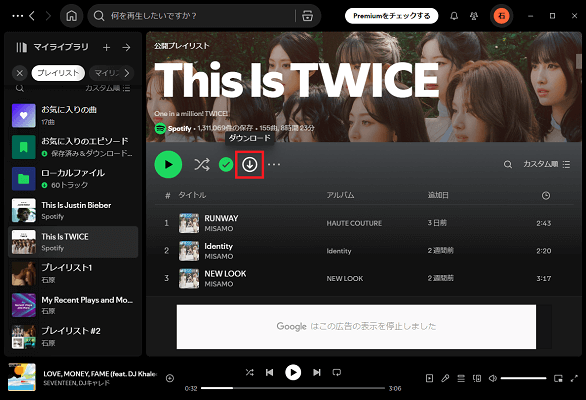The height and width of the screenshot is (400, 586).
Task: Open playlist カスタム順 sort dropdown
Action: click(x=546, y=164)
